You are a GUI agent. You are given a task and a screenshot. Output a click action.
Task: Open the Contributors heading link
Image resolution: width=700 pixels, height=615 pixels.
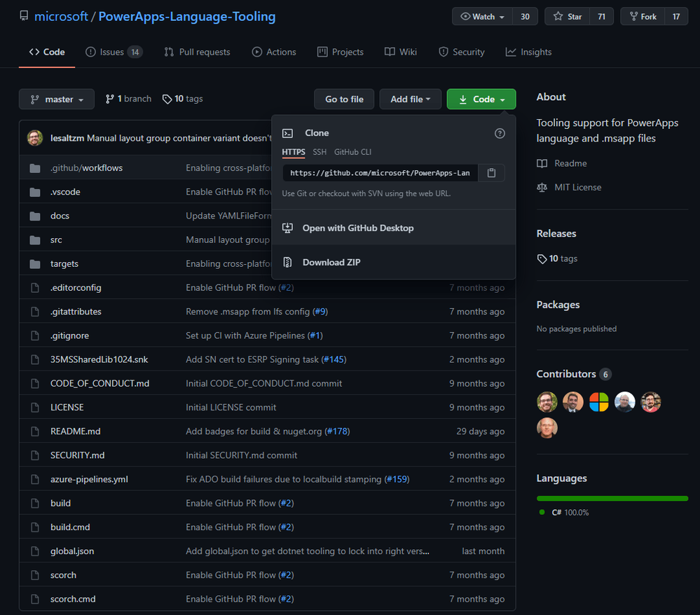pyautogui.click(x=574, y=374)
